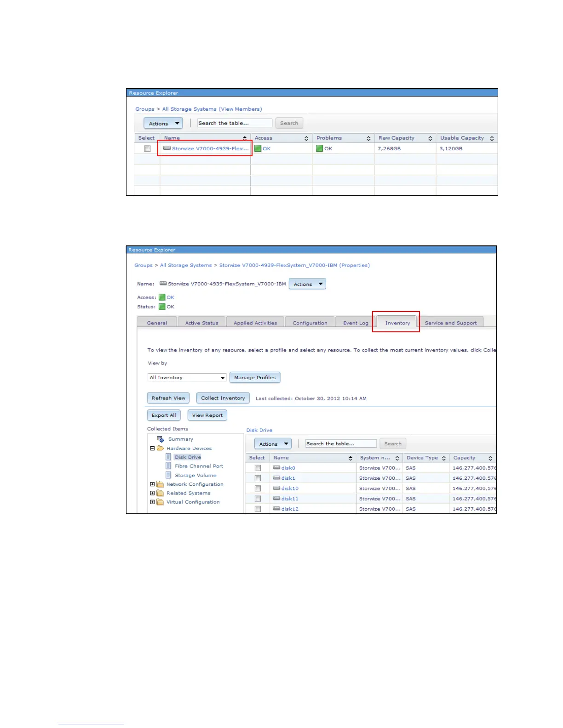Sort disk drives by Capacity using its arrows
This screenshot has height=728, width=563.
490,458
